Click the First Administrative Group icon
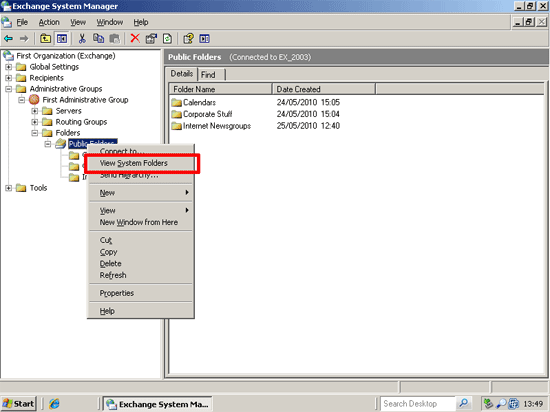The height and width of the screenshot is (412, 550). tap(34, 100)
